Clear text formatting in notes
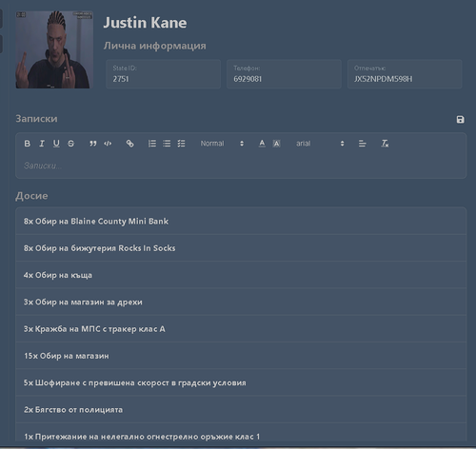Screen dimensions: 476x449 coord(385,144)
